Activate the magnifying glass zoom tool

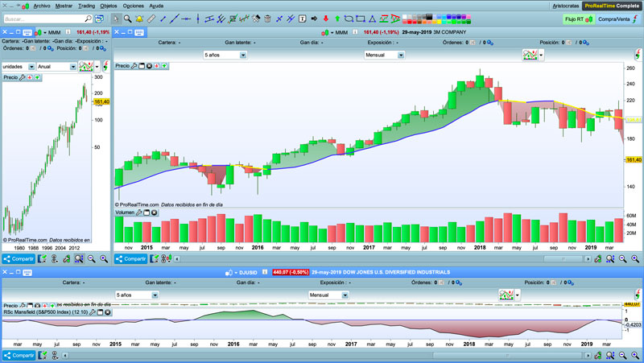click(128, 19)
